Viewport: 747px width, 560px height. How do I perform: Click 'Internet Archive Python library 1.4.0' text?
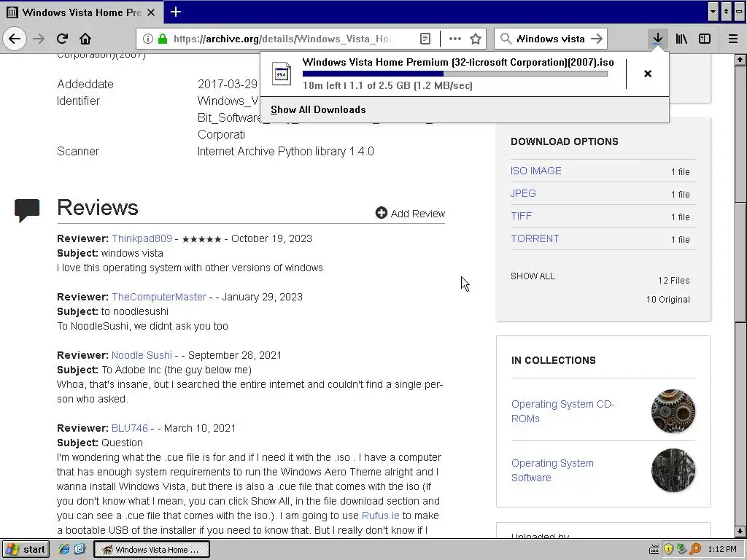[285, 152]
